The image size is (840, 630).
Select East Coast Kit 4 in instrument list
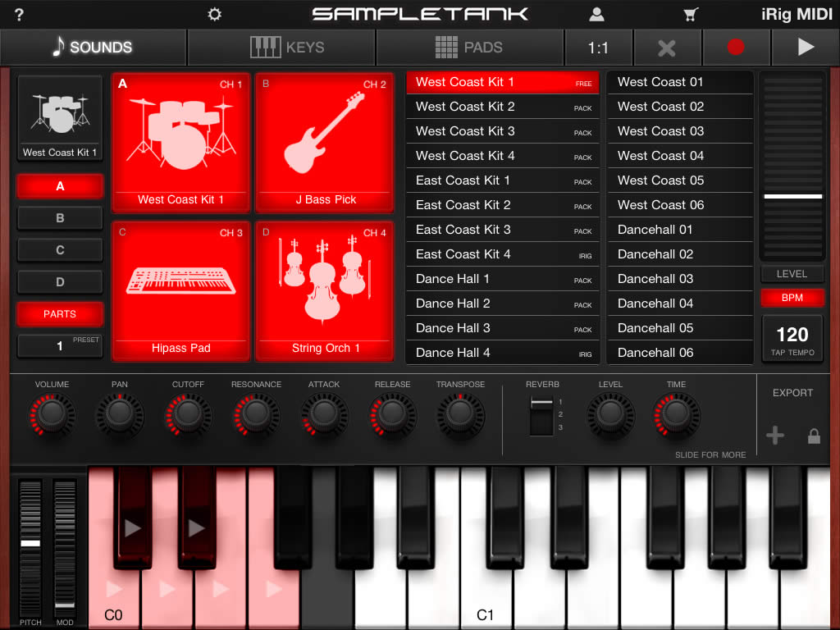click(x=503, y=254)
